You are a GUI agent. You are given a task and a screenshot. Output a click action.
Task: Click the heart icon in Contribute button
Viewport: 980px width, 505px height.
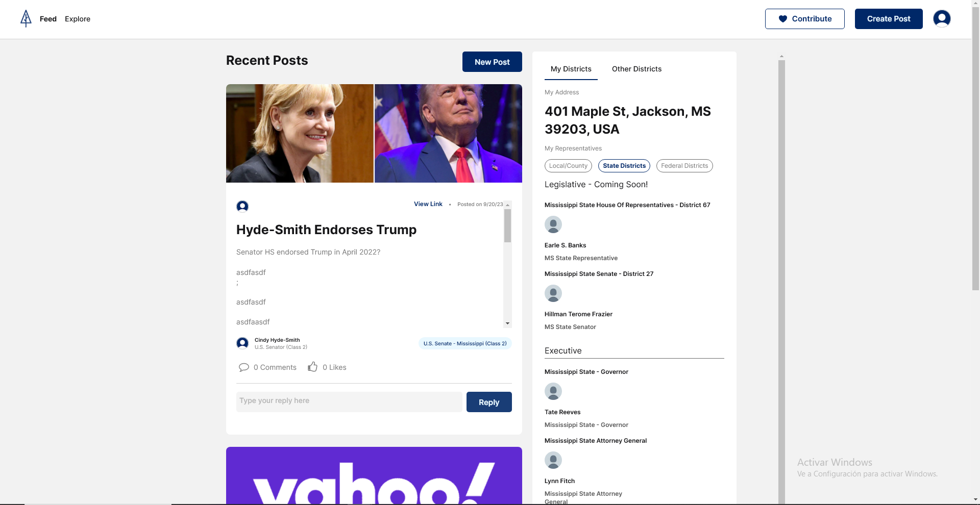(782, 19)
